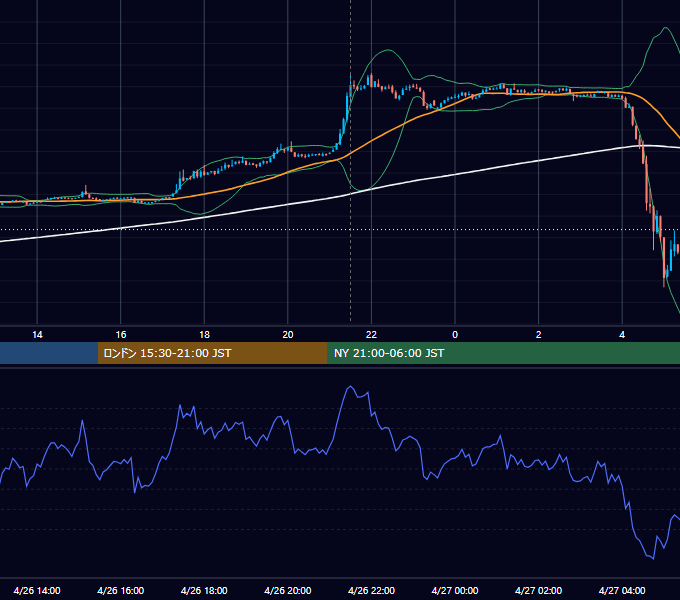Image resolution: width=680 pixels, height=600 pixels.
Task: Click the 16 hour label on price chart axis
Action: (x=121, y=335)
